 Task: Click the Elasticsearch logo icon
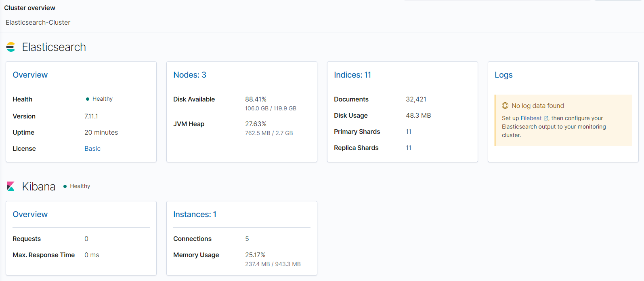[x=10, y=47]
